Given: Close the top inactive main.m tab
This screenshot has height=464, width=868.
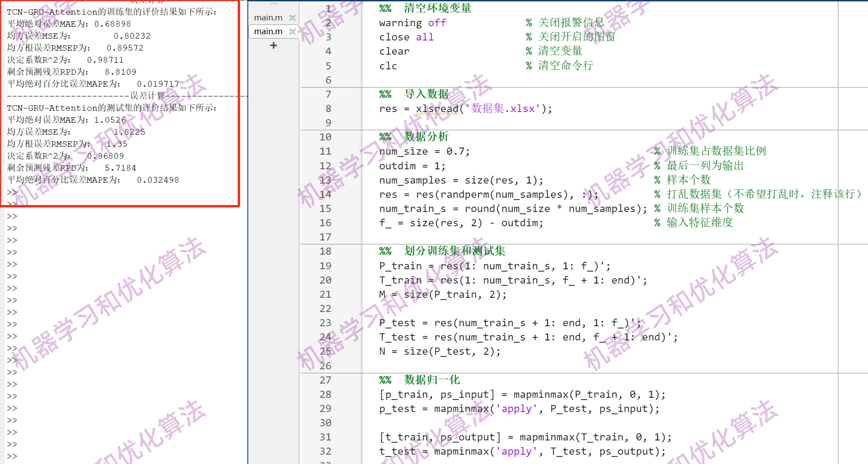Looking at the screenshot, I should [292, 17].
